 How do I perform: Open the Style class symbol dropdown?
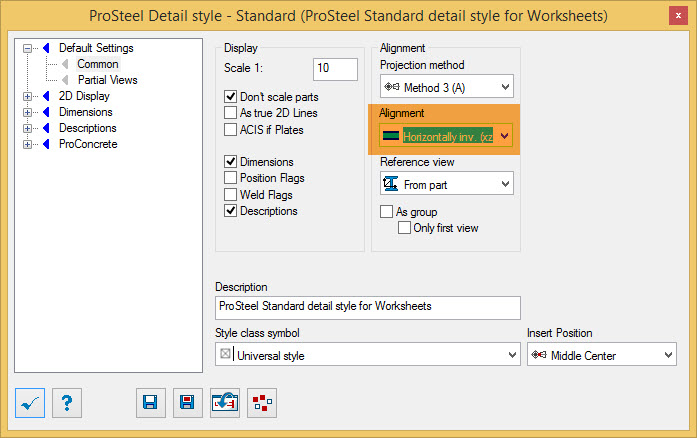click(x=368, y=354)
